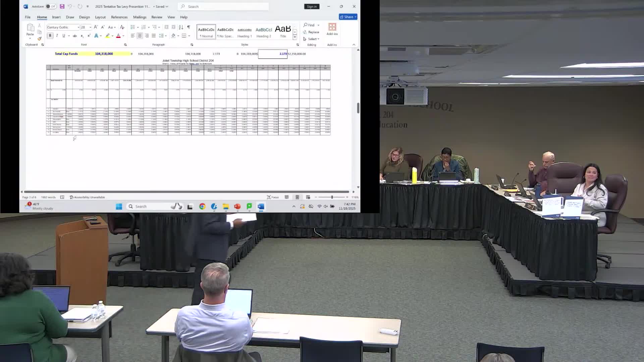Open the Add-ins panel
The width and height of the screenshot is (644, 362).
[x=331, y=29]
